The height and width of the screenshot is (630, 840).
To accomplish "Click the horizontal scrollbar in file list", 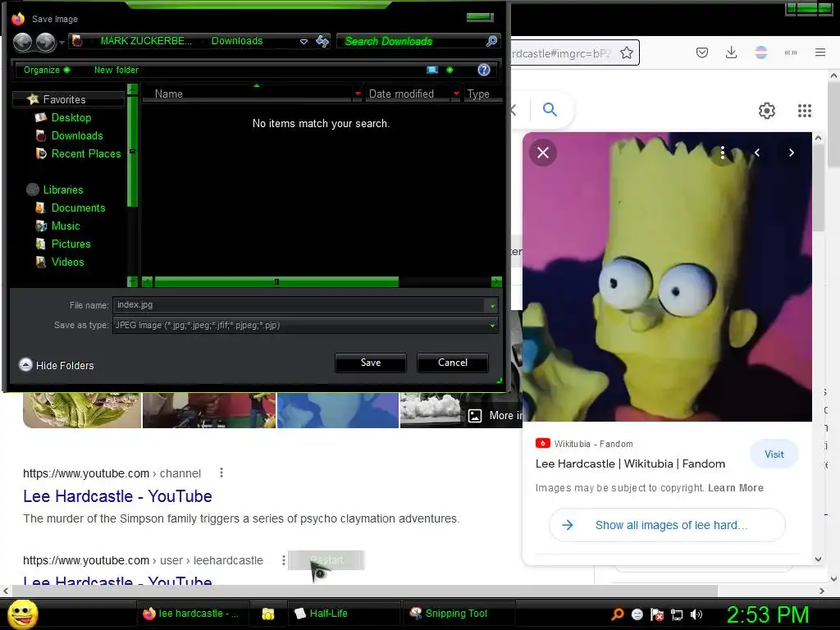I will pyautogui.click(x=276, y=282).
